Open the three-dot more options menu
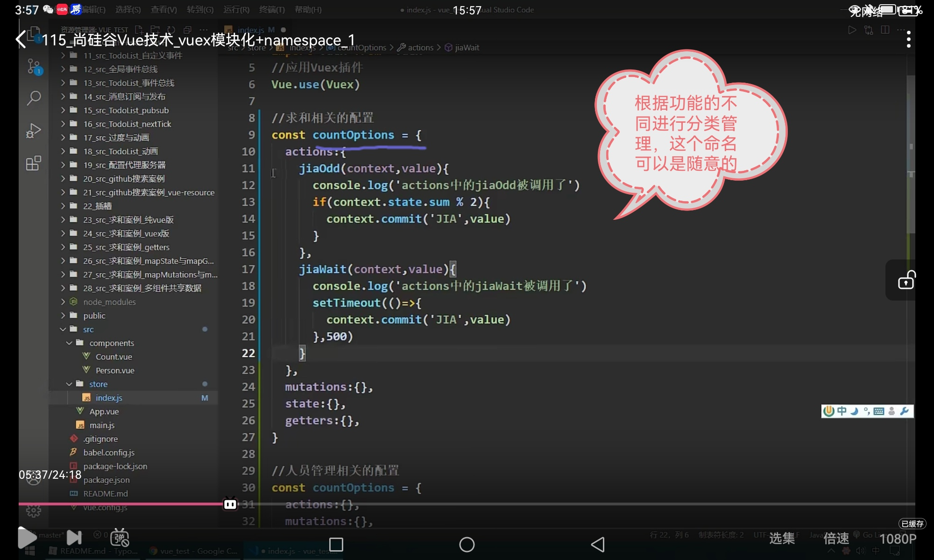Screen dimensions: 934x560 click(x=908, y=40)
